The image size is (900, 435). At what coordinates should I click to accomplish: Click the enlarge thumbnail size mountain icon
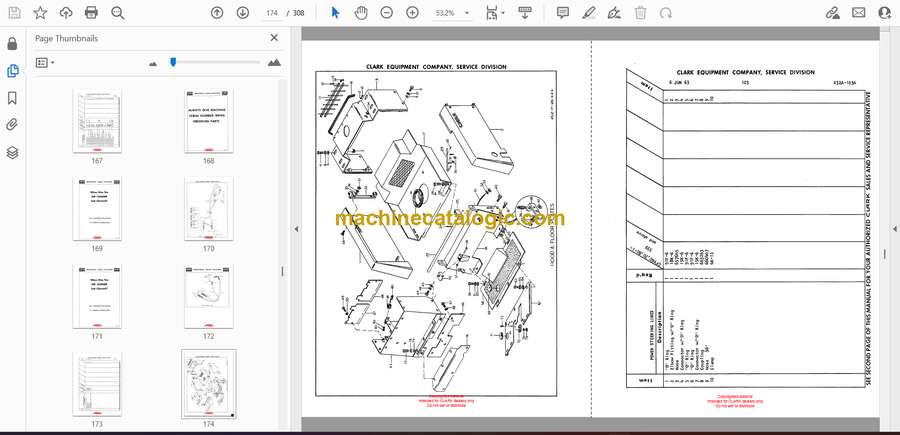(x=274, y=63)
